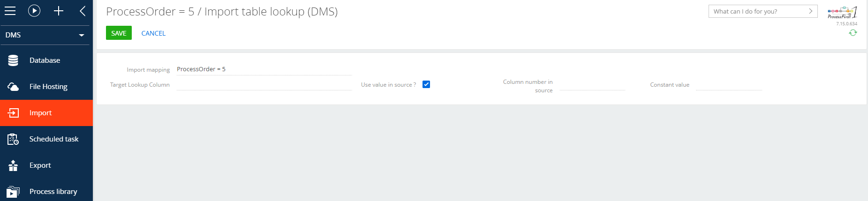Click the command line arrow chevron

811,11
